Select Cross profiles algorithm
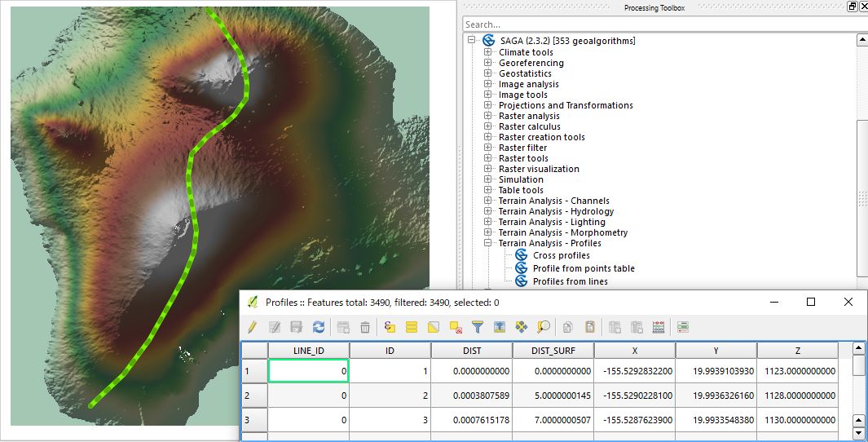The width and height of the screenshot is (868, 442). point(562,255)
